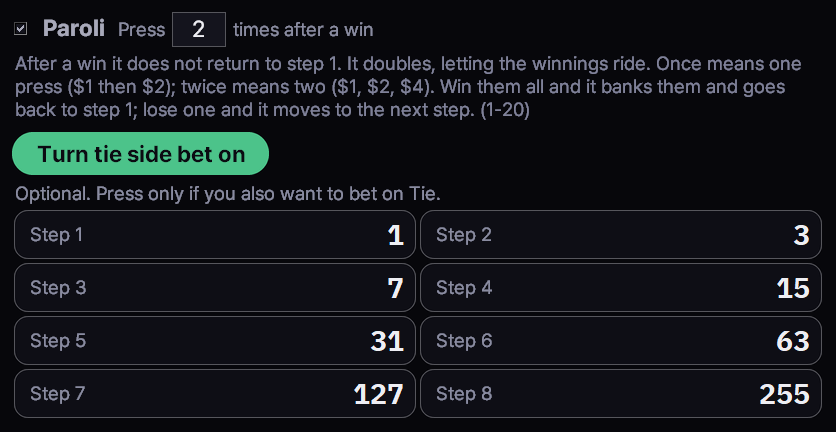
Task: Select the Step 8 bet cell
Action: (621, 394)
